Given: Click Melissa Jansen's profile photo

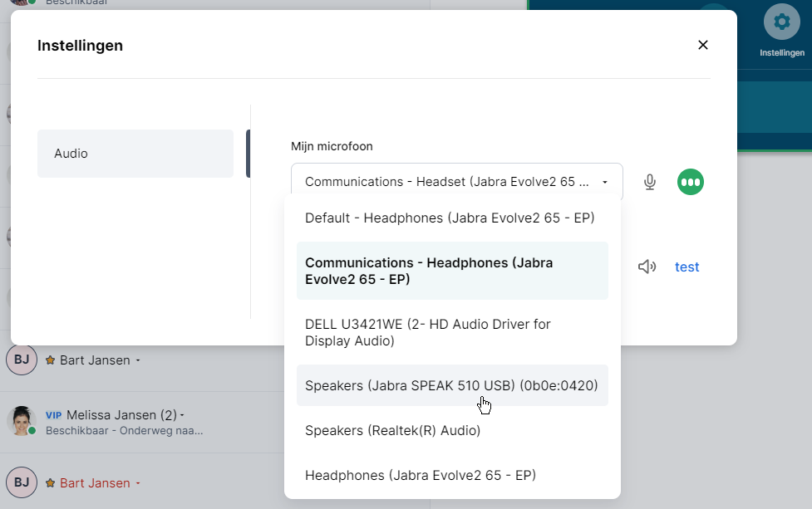Looking at the screenshot, I should point(22,420).
